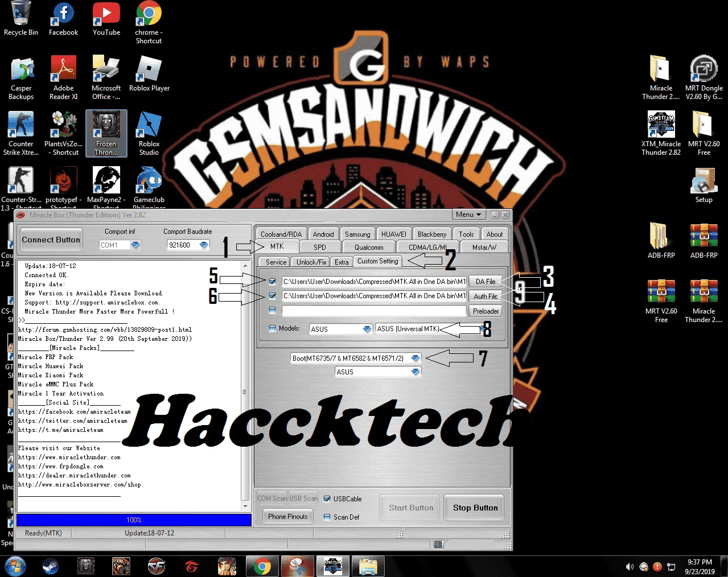This screenshot has height=577, width=728.
Task: Enable the Scan Def checkbox
Action: [327, 517]
